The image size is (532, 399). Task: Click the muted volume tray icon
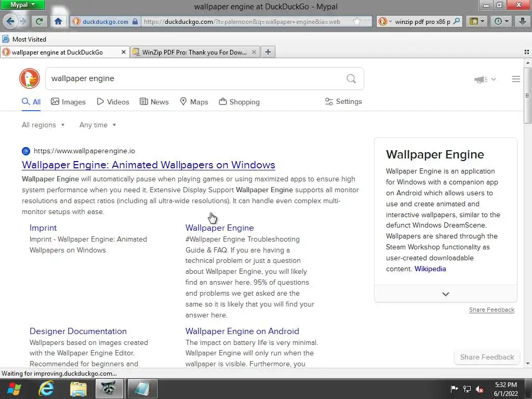pos(480,389)
